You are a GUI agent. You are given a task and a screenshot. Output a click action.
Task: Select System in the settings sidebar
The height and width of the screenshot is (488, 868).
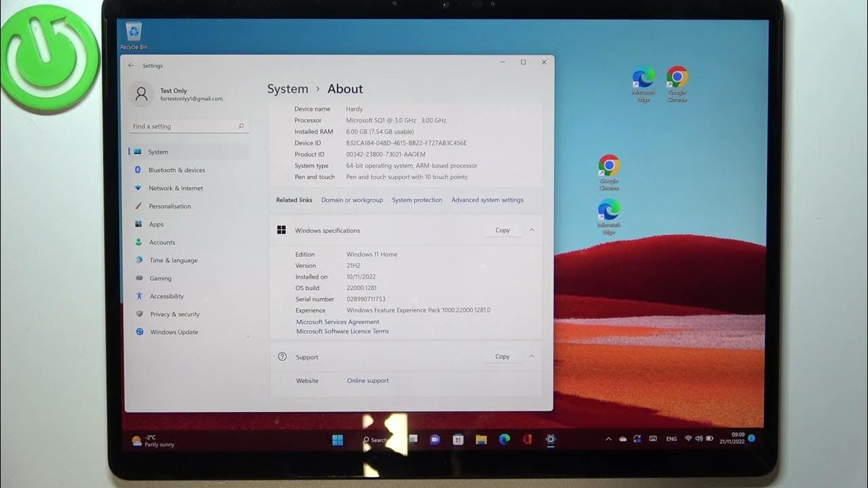[189, 152]
